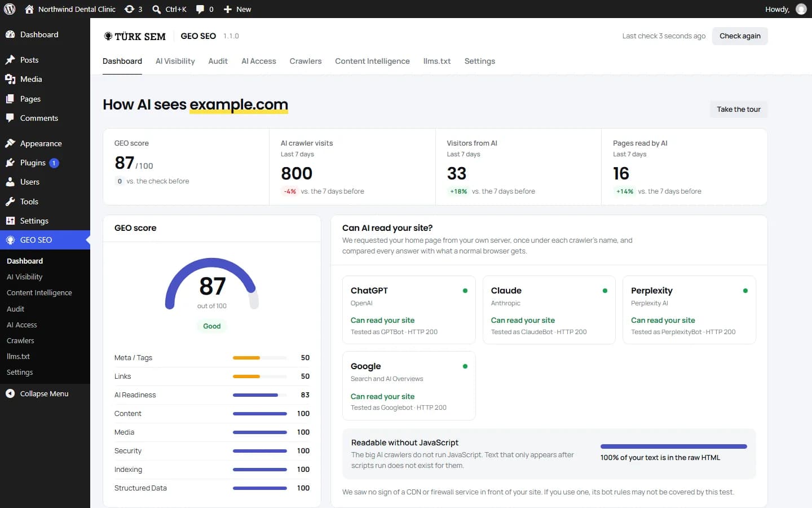Viewport: 812px width, 508px height.
Task: Open the AI Access tab
Action: tap(259, 61)
